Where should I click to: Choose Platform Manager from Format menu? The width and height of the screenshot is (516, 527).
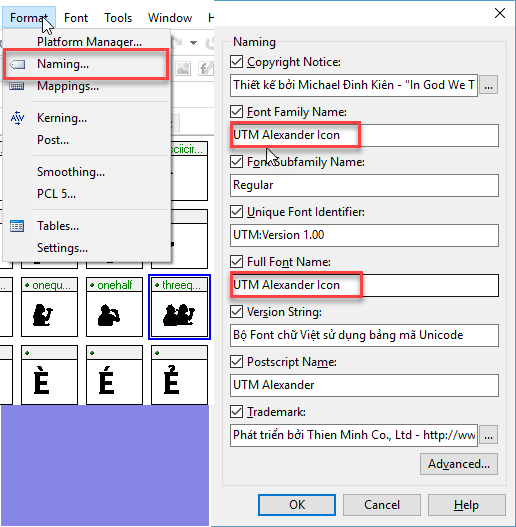click(89, 42)
